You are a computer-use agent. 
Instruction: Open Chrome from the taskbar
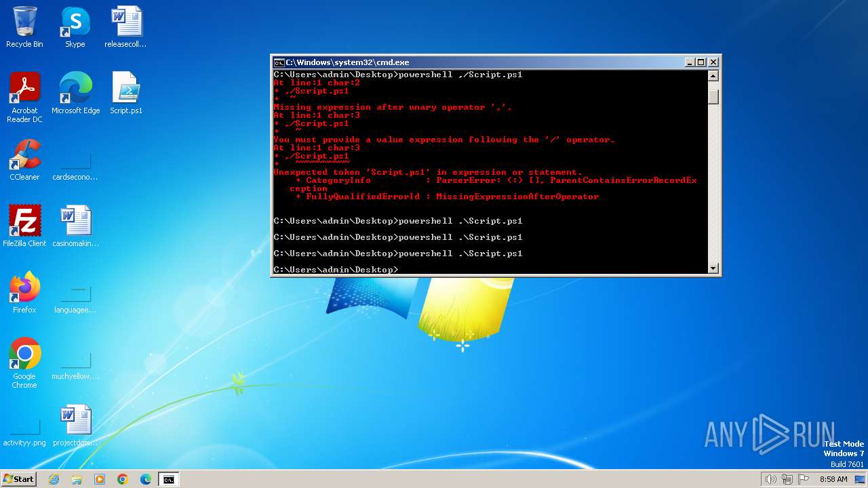point(123,479)
